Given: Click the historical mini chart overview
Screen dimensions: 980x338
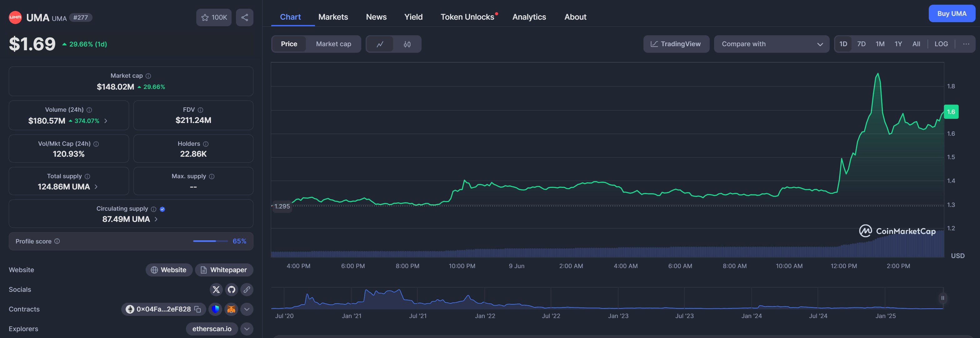Looking at the screenshot, I should coord(607,298).
